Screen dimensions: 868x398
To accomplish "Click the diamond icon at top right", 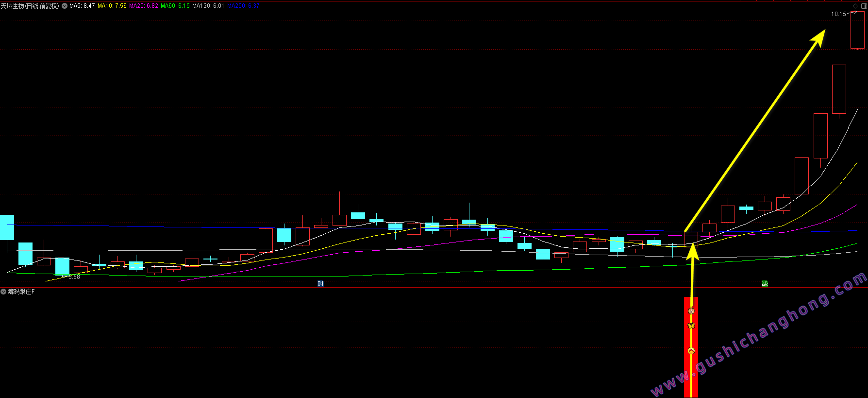I will coord(855,6).
